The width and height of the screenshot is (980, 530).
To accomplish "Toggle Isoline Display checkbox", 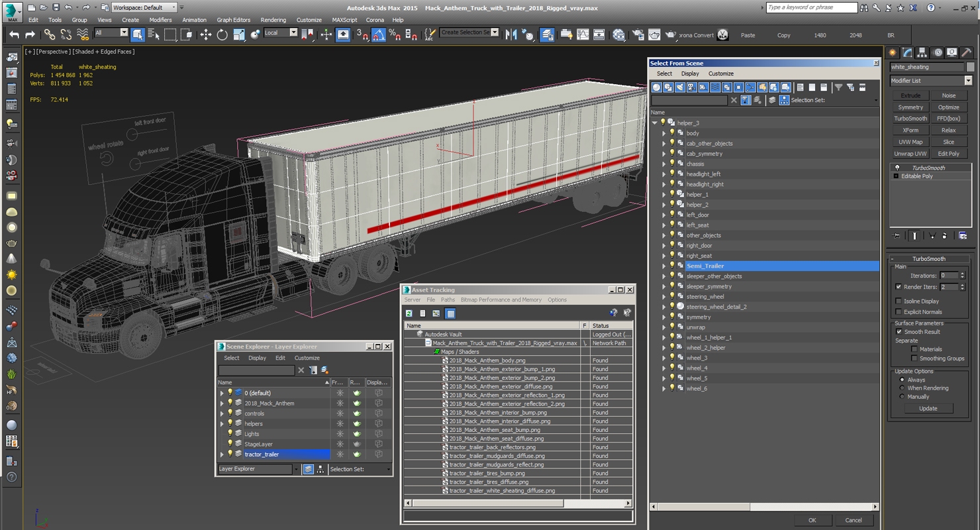I will click(x=899, y=301).
